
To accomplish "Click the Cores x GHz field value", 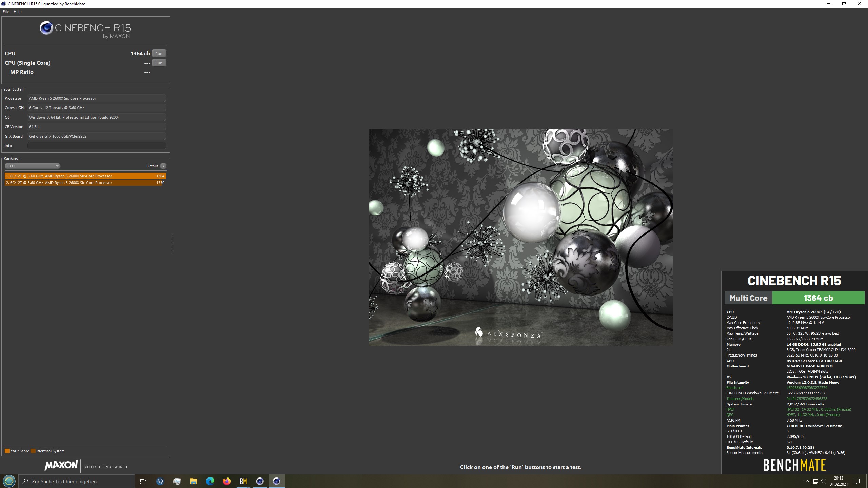I will [x=97, y=108].
